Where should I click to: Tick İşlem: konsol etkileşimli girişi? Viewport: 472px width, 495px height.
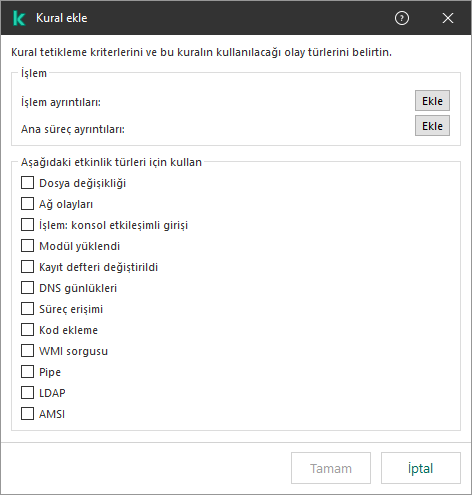(27, 225)
